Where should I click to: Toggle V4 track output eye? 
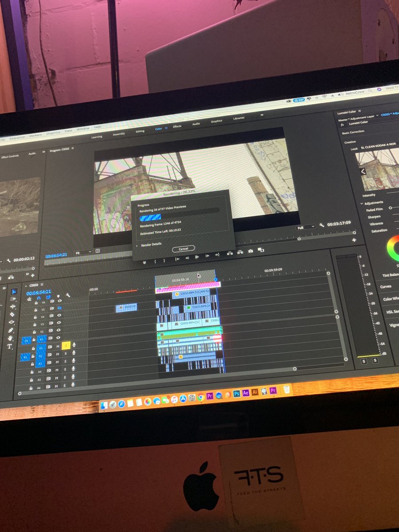(x=59, y=315)
